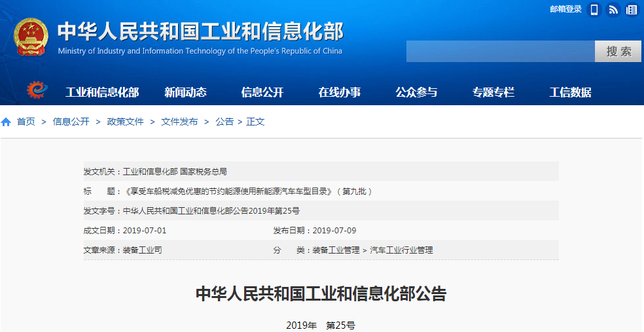Open the 工信数据 navigation menu
Viewport: 644px width, 332px height.
coord(570,92)
